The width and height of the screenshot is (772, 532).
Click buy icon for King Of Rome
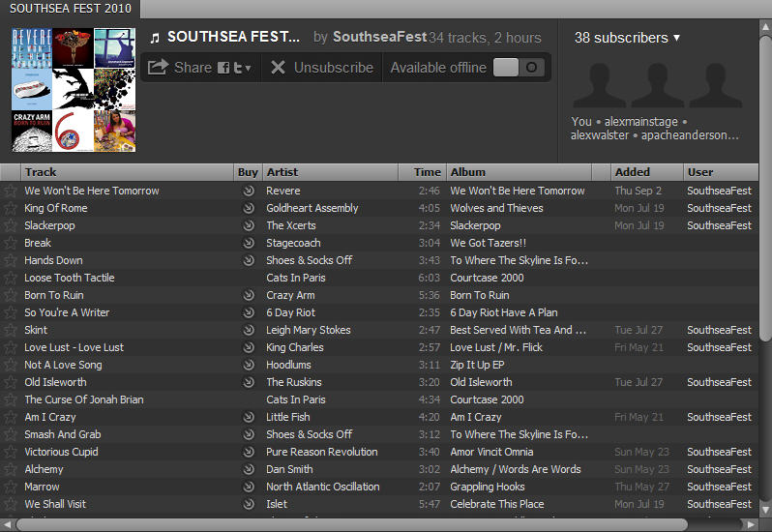pyautogui.click(x=249, y=208)
